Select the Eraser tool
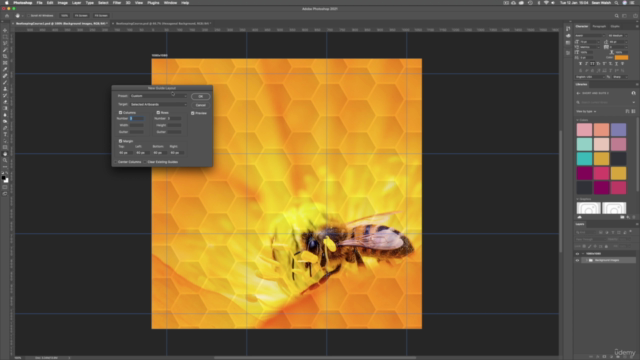The width and height of the screenshot is (640, 360). pyautogui.click(x=5, y=102)
